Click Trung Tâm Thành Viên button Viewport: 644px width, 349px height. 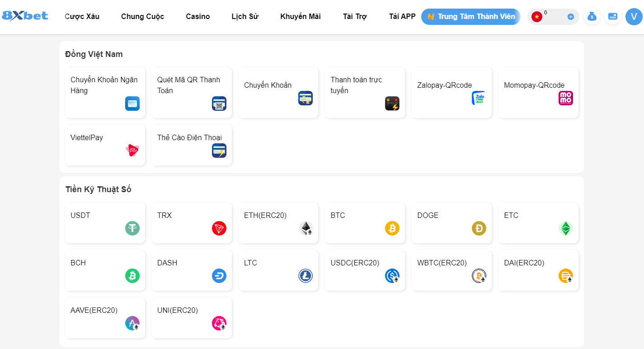click(x=471, y=17)
